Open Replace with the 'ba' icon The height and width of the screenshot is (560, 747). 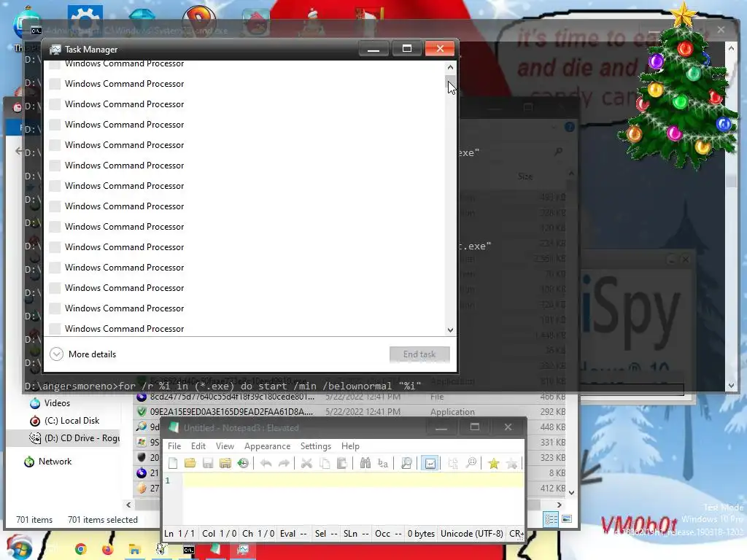382,463
